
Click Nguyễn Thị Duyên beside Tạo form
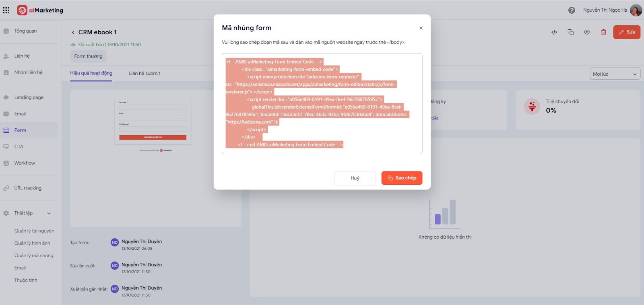tap(142, 241)
